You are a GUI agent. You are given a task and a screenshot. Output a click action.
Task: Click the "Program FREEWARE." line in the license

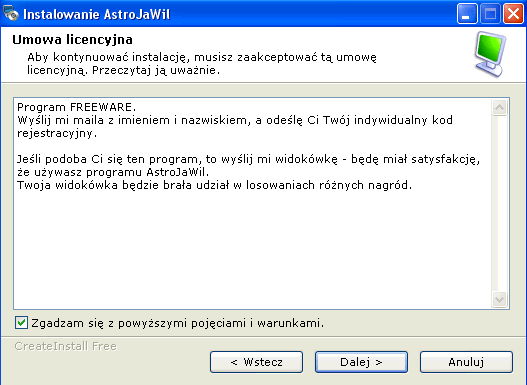click(76, 107)
